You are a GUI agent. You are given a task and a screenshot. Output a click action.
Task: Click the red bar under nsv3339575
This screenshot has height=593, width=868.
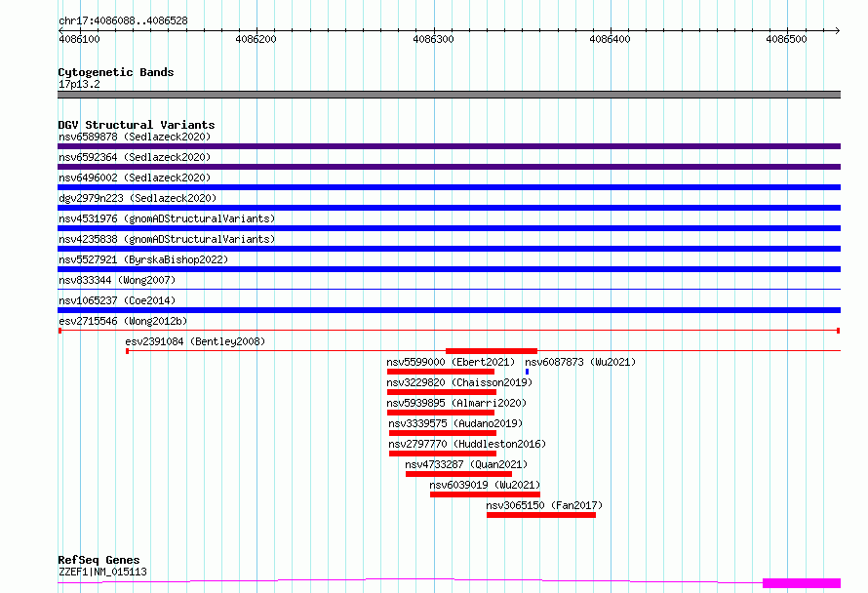(443, 433)
